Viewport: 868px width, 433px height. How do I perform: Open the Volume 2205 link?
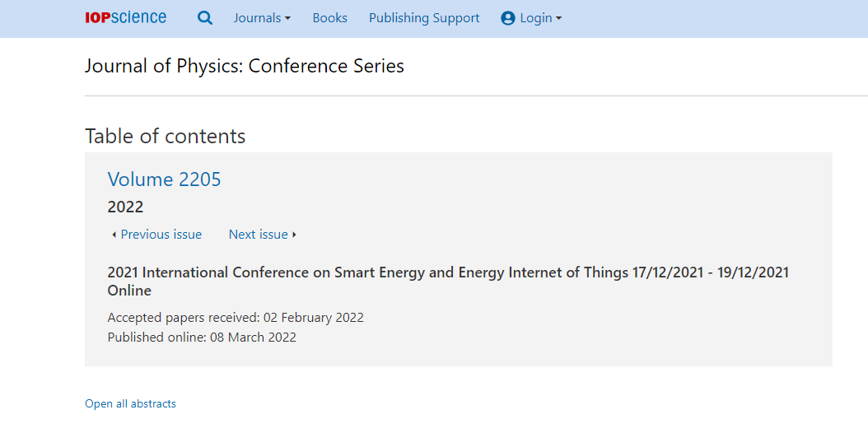(165, 179)
